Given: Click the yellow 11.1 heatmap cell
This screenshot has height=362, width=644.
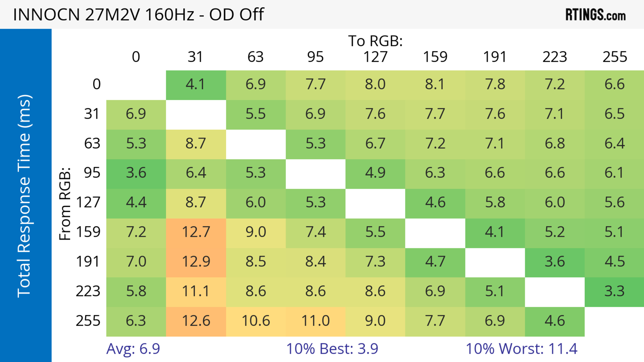Looking at the screenshot, I should click(196, 291).
